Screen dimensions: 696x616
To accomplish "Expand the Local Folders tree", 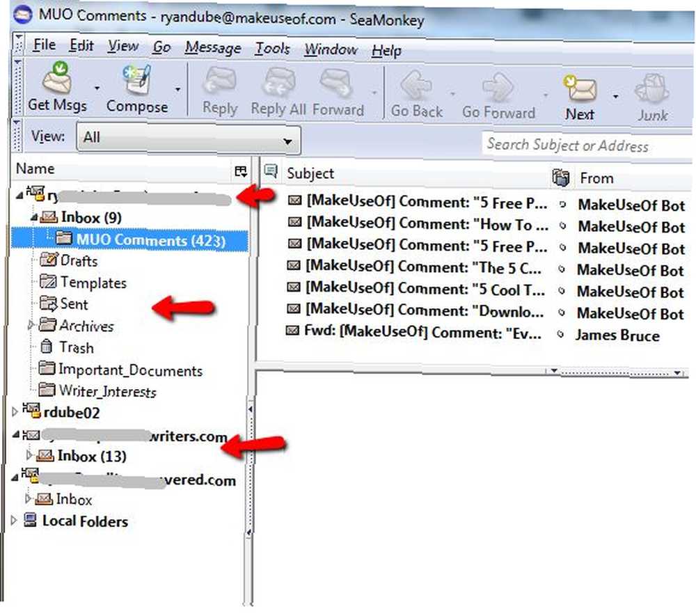I will click(14, 520).
